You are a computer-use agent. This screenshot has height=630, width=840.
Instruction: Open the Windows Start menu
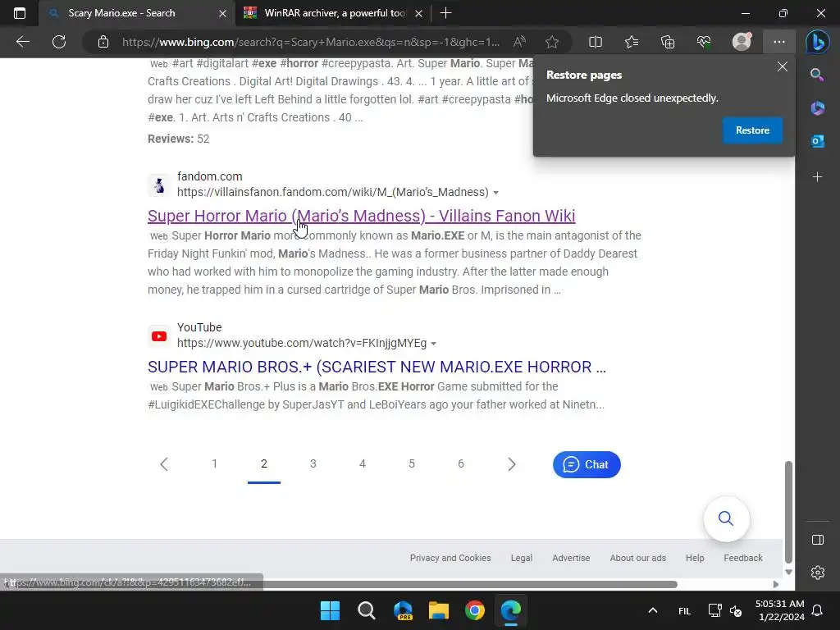coord(330,610)
